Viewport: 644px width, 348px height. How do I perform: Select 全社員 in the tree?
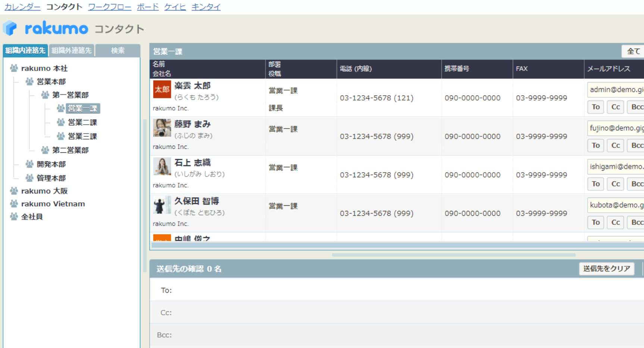(32, 217)
